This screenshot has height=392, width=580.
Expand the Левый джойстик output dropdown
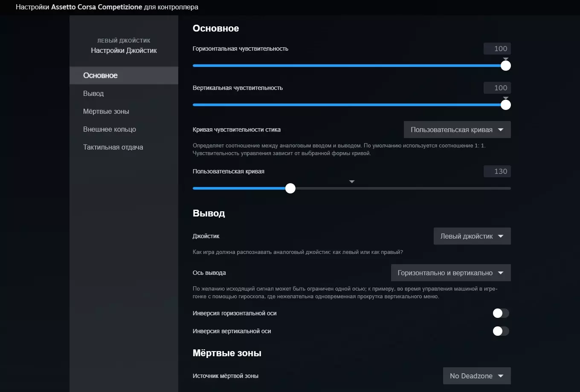point(472,236)
